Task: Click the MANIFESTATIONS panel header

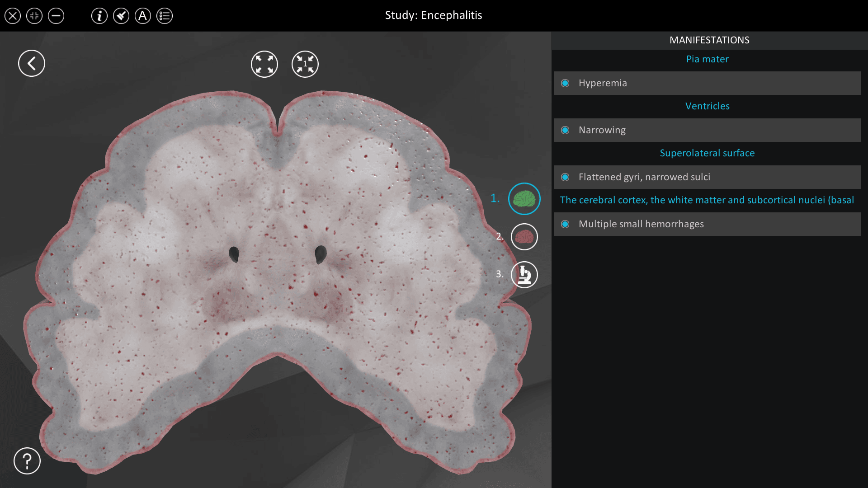Action: [709, 40]
